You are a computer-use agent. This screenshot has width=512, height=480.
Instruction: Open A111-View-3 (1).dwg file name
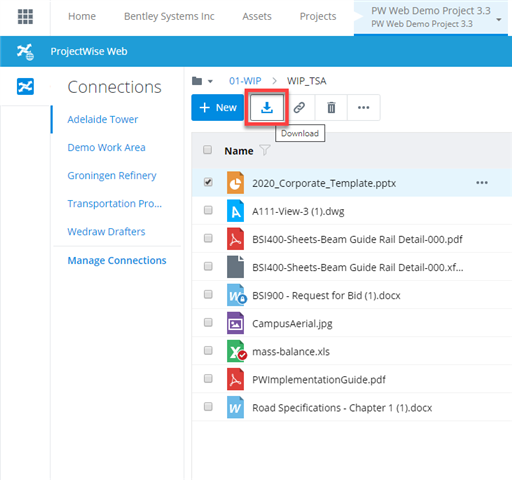[x=298, y=211]
